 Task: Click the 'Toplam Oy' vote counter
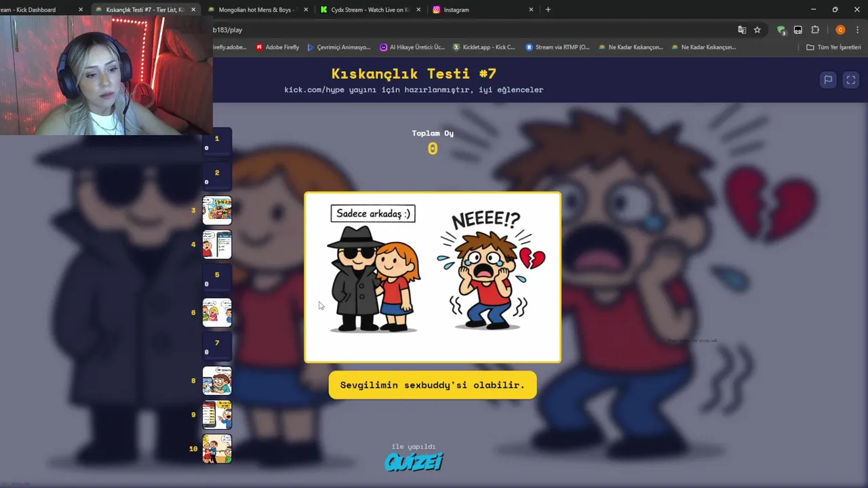click(x=433, y=142)
